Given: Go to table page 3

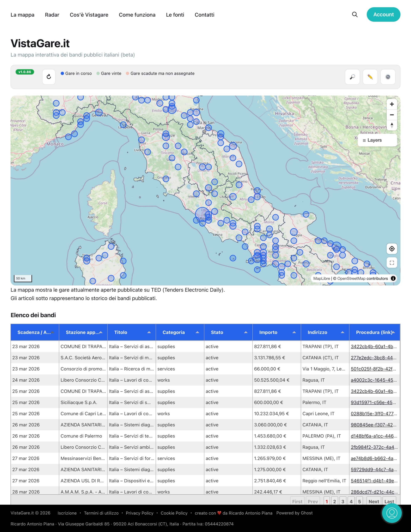Looking at the screenshot, I should pos(343,501).
